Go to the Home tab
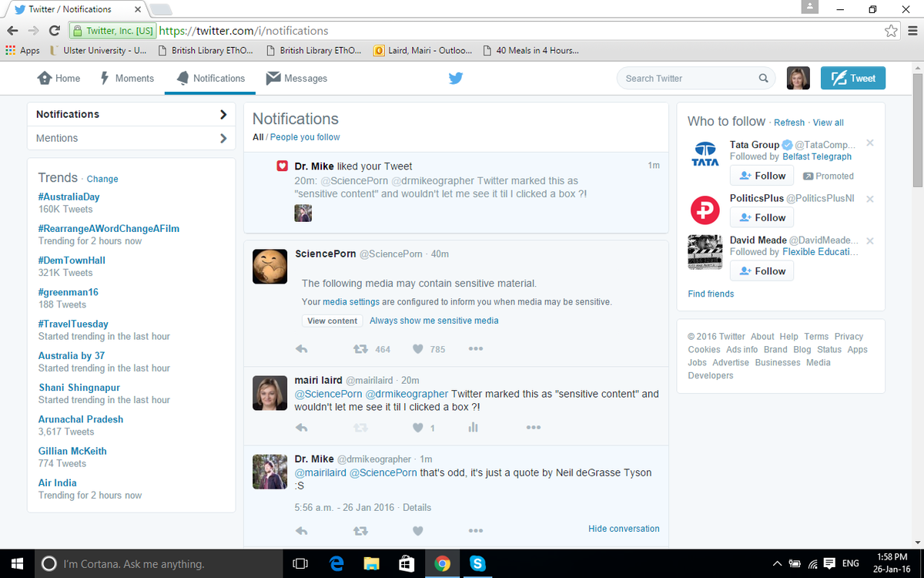 coord(59,78)
